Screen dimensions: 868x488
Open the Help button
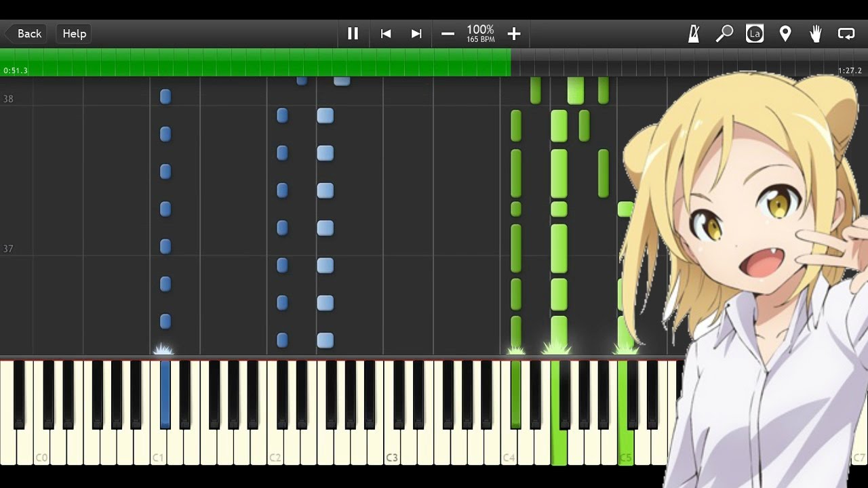point(75,34)
